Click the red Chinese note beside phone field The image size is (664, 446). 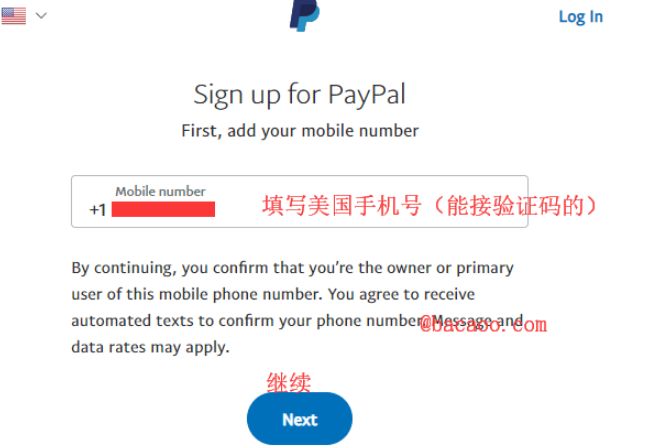[x=429, y=206]
